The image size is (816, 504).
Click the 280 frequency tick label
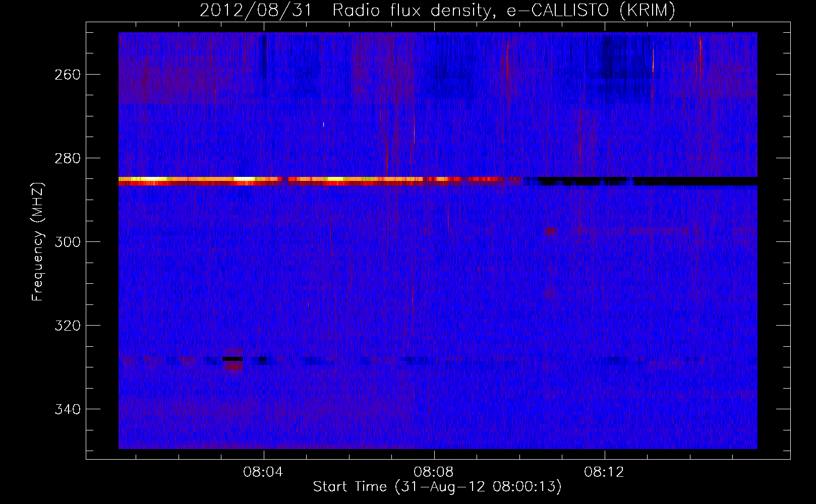click(x=68, y=158)
